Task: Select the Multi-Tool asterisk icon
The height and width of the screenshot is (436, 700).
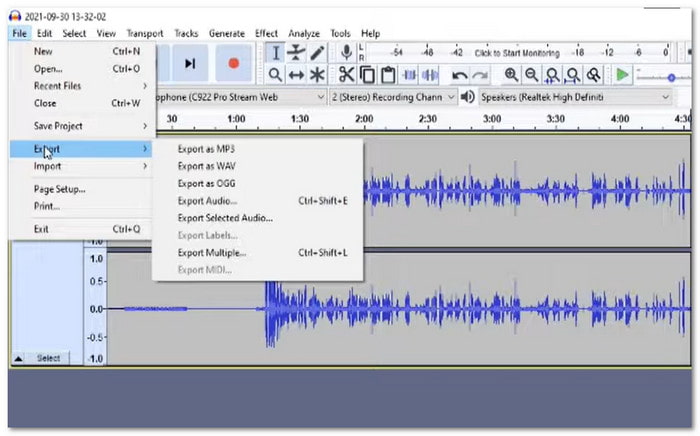Action: [317, 75]
